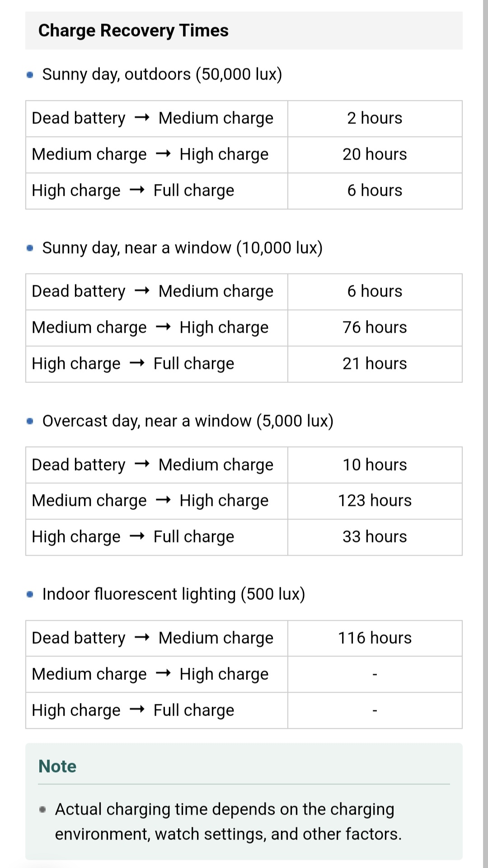Click the Actual charging time note text
Image resolution: width=488 pixels, height=868 pixels.
(x=228, y=821)
